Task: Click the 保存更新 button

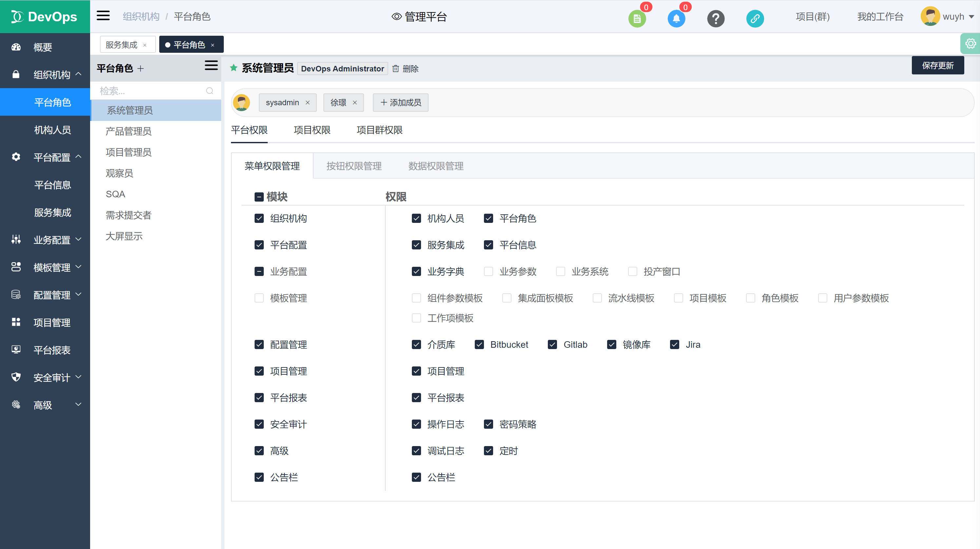Action: (937, 66)
